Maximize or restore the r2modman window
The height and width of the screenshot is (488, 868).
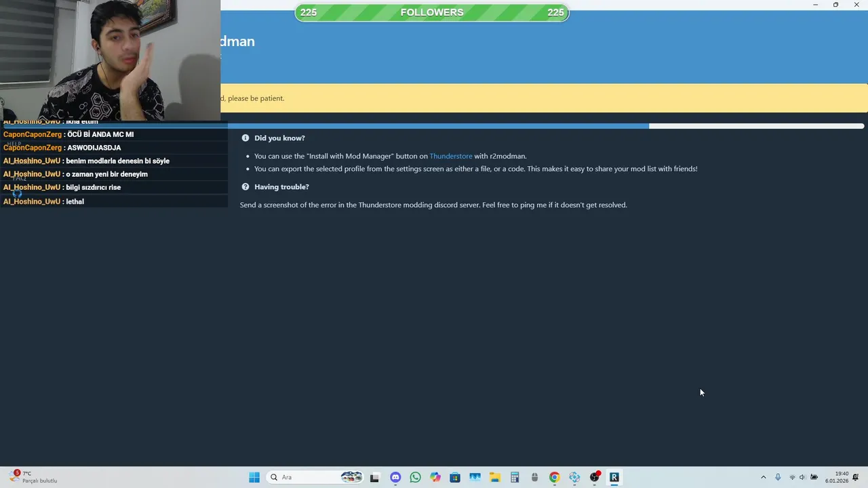click(x=835, y=5)
